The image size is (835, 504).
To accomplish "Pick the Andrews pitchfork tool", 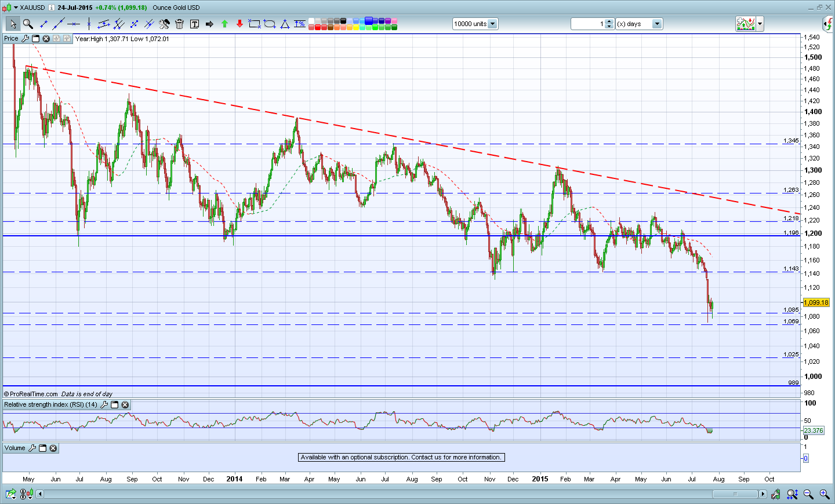I will click(x=119, y=24).
